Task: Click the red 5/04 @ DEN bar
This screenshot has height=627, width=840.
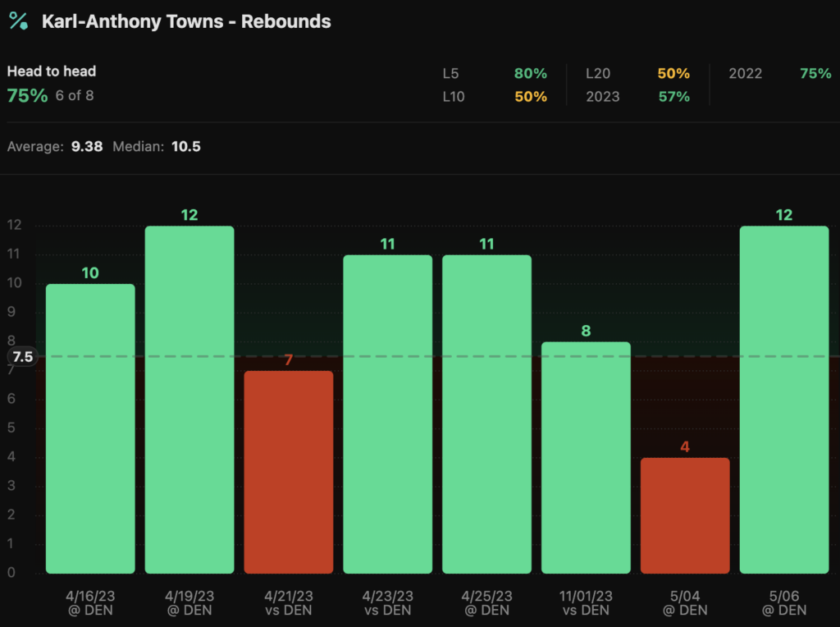Action: point(685,515)
